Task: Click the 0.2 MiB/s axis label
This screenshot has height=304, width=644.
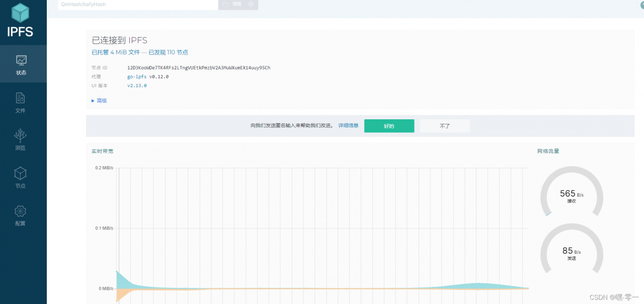Action: (105, 168)
